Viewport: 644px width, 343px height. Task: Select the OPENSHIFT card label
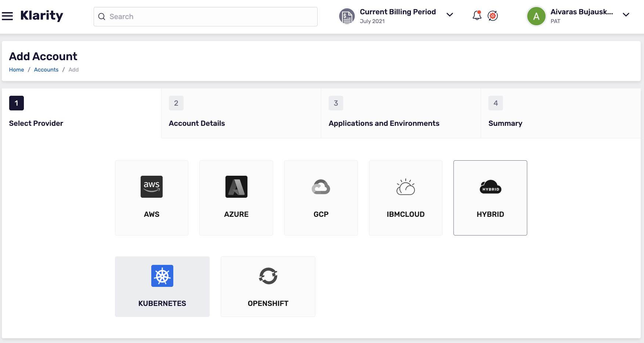coord(268,303)
